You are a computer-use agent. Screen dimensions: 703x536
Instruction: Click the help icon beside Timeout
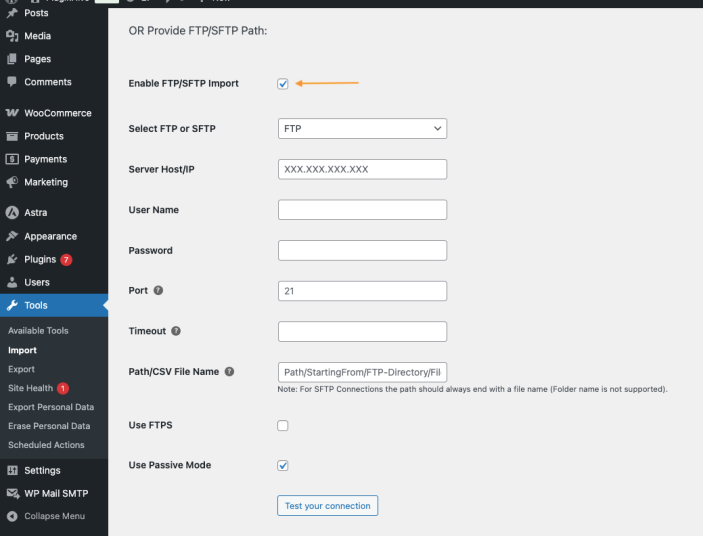pyautogui.click(x=176, y=331)
